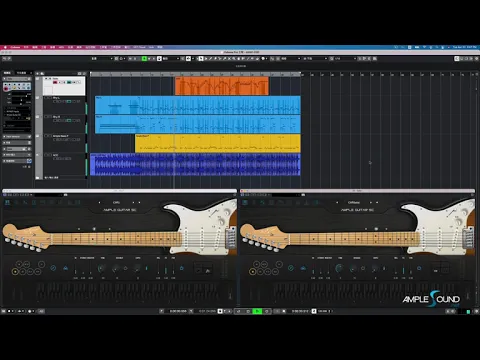Click yellow-highlighted articulation circle in right plugin
Viewport: 480px width, 360px height.
(x=252, y=272)
